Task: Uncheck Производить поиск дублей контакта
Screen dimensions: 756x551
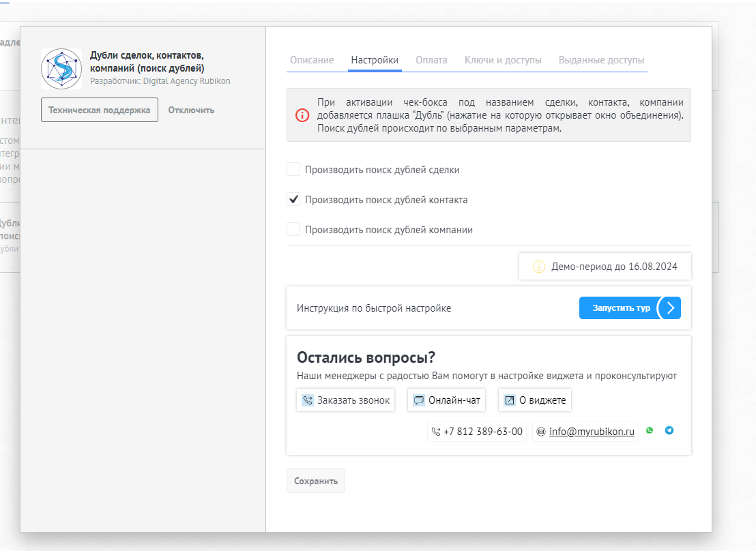Action: tap(293, 200)
